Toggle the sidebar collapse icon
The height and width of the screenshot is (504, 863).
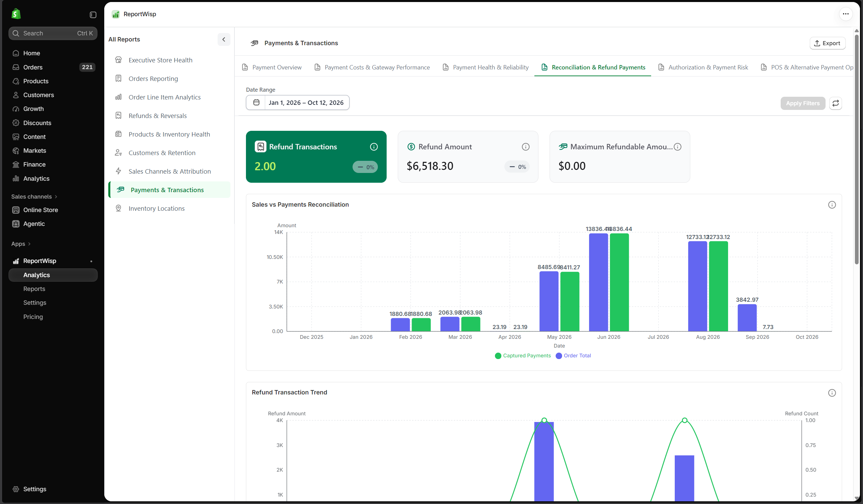(x=93, y=15)
